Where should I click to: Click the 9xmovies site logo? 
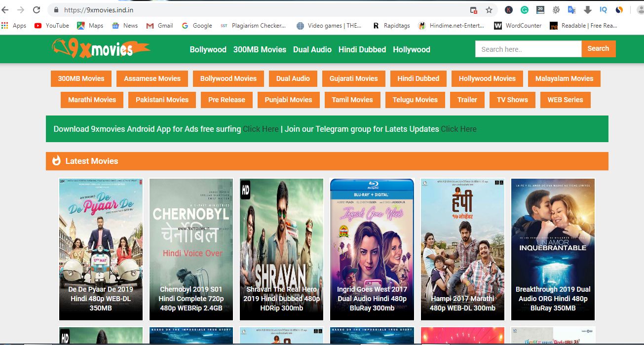pyautogui.click(x=101, y=48)
